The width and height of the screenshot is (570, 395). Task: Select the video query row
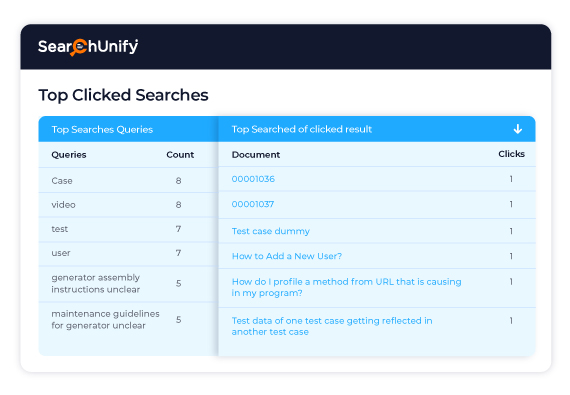(x=128, y=205)
